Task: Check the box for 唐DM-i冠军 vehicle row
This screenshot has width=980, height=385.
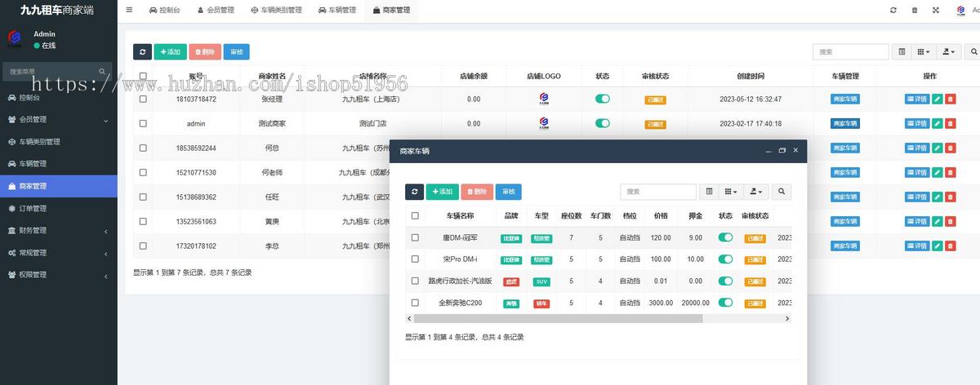Action: coord(415,237)
